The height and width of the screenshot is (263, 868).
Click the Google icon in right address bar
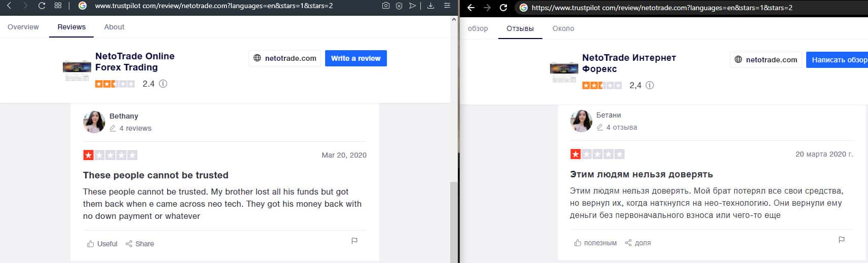point(524,8)
